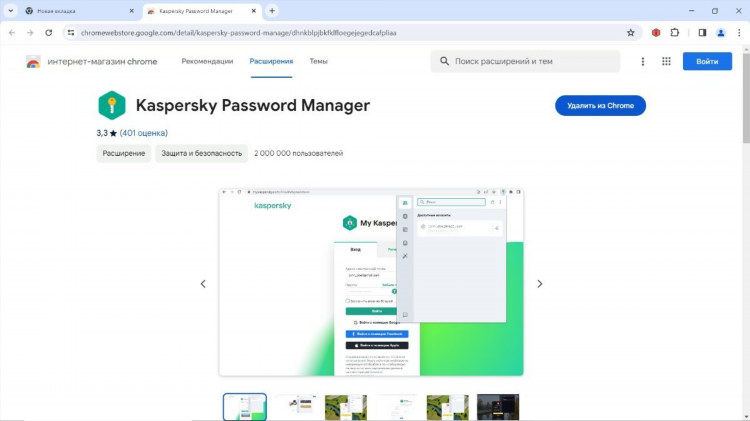Add a new browser tab
Screen dimensions: 750x421
point(272,11)
